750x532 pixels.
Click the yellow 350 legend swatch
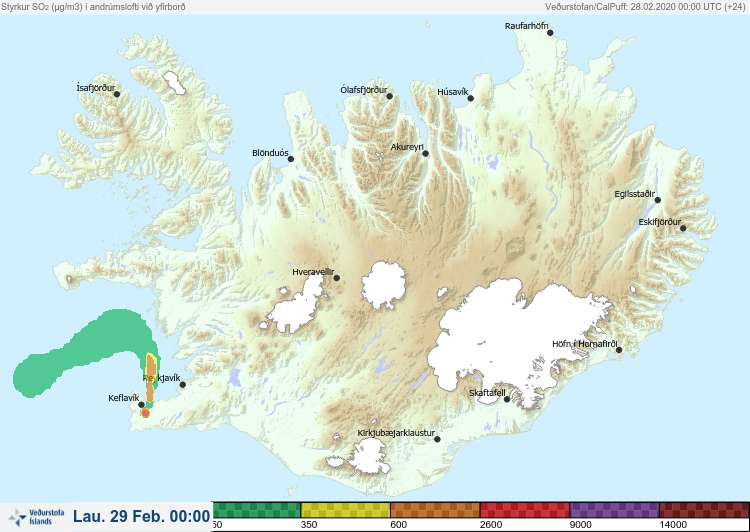click(345, 510)
